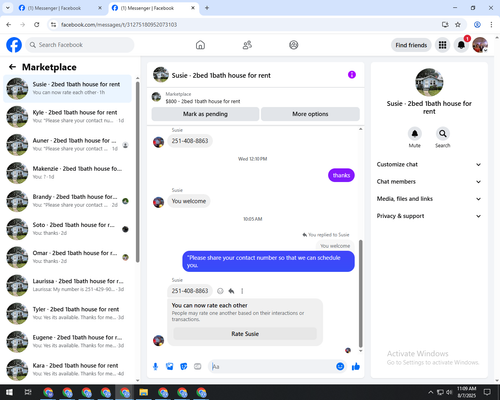Image resolution: width=500 pixels, height=400 pixels.
Task: Search in conversation with the magnifier icon
Action: [x=443, y=134]
